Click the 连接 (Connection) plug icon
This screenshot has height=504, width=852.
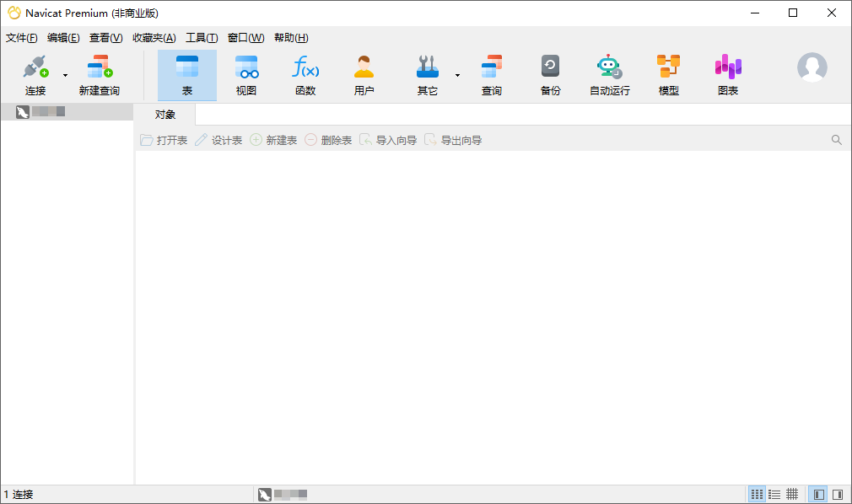[35, 67]
